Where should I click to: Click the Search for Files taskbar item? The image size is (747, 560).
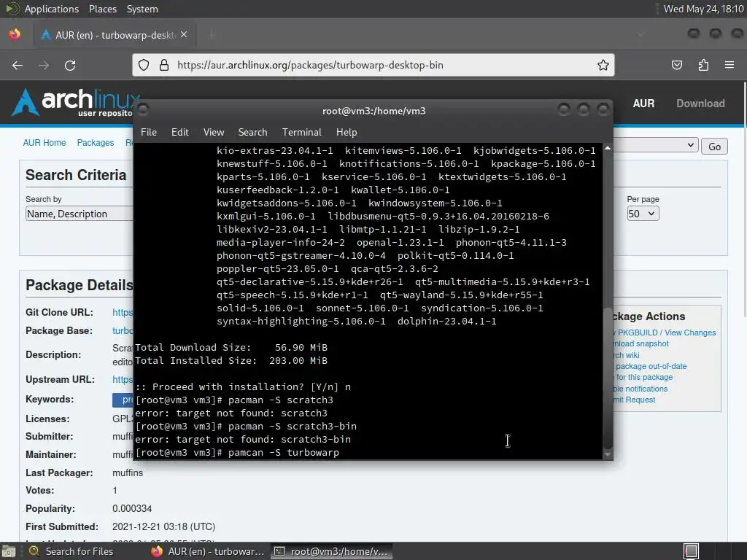pos(71,551)
